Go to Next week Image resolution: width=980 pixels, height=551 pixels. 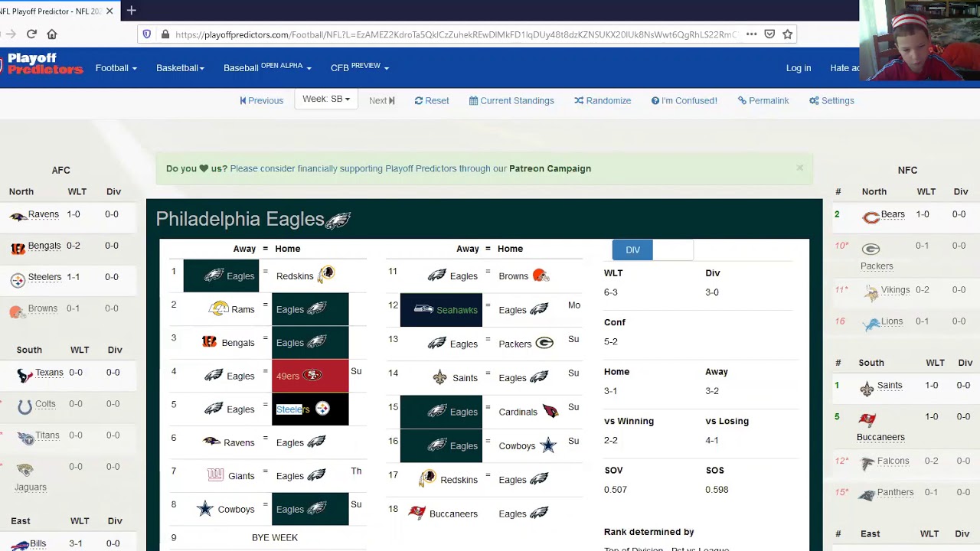pos(382,100)
